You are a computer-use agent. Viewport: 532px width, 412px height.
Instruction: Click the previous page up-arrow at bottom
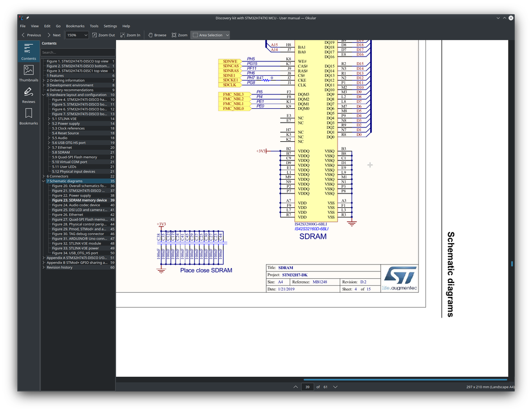[x=296, y=387]
